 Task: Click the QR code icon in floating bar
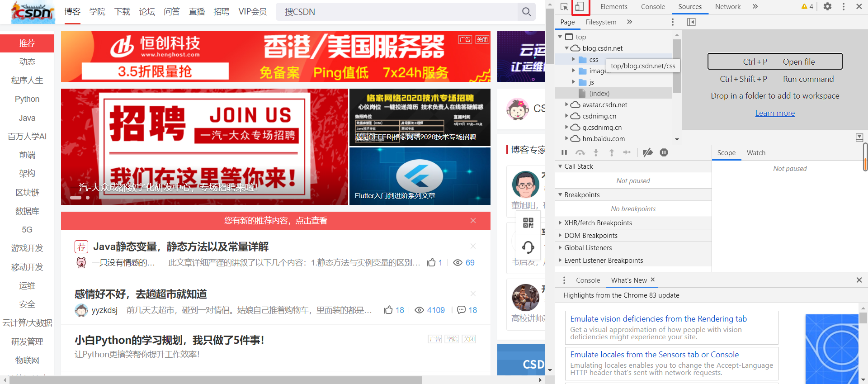point(528,223)
